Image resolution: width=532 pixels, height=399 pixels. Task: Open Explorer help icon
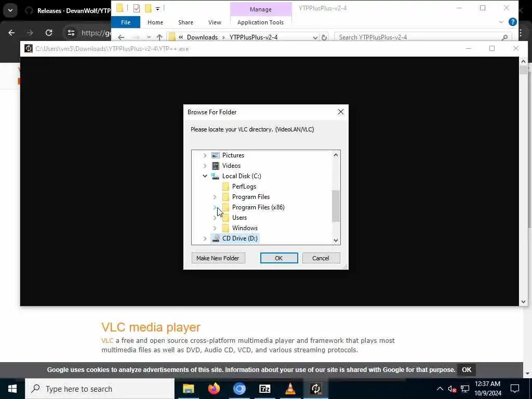pos(513,22)
